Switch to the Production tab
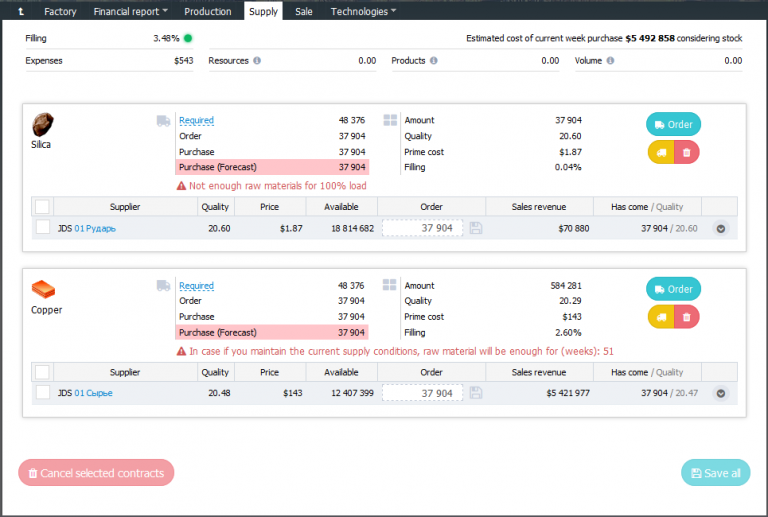The width and height of the screenshot is (768, 517). (208, 12)
